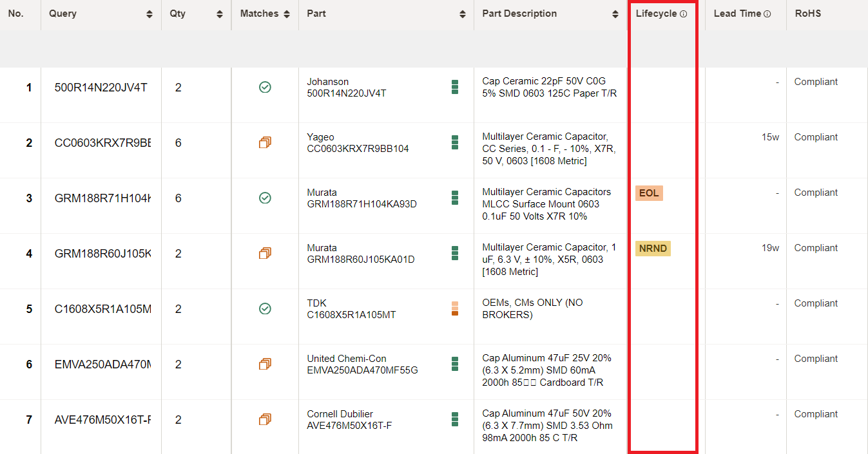Click green availability bars for Yageo part
The image size is (868, 454).
coord(455,142)
